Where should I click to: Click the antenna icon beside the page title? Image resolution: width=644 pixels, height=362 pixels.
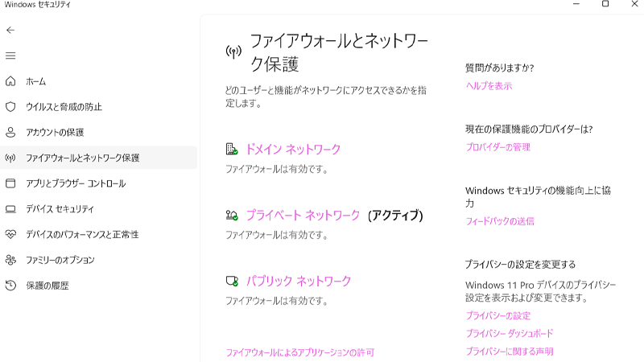(233, 52)
